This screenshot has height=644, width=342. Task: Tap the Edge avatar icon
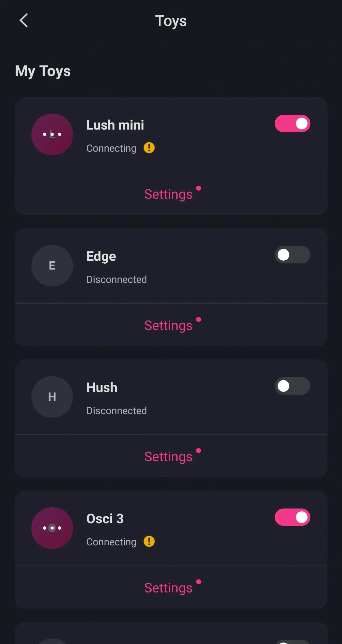click(52, 266)
